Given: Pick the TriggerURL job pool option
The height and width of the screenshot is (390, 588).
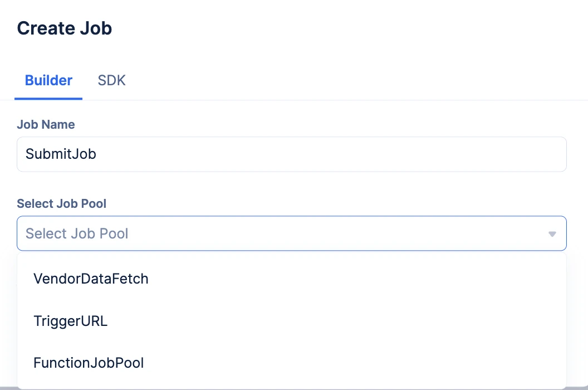Looking at the screenshot, I should [x=70, y=321].
